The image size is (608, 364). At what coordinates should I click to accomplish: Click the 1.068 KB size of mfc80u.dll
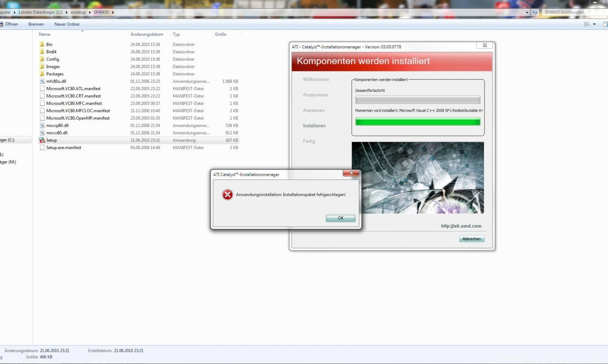(230, 81)
